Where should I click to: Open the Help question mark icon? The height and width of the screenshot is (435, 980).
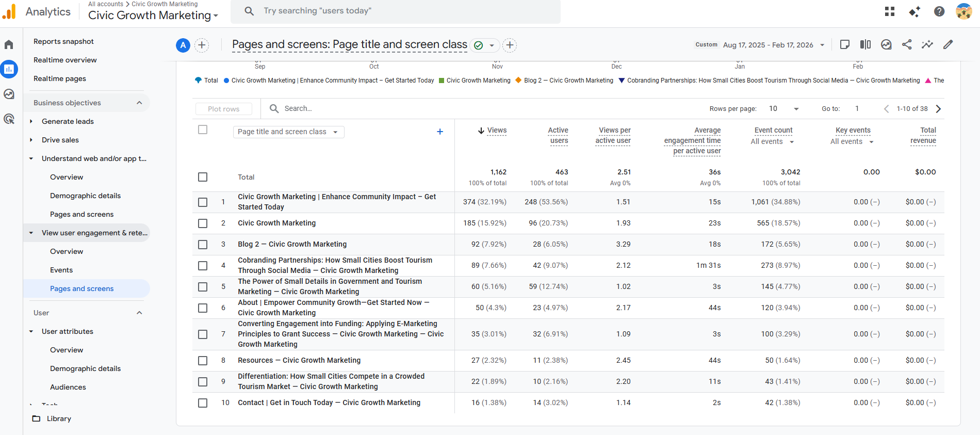pos(939,11)
